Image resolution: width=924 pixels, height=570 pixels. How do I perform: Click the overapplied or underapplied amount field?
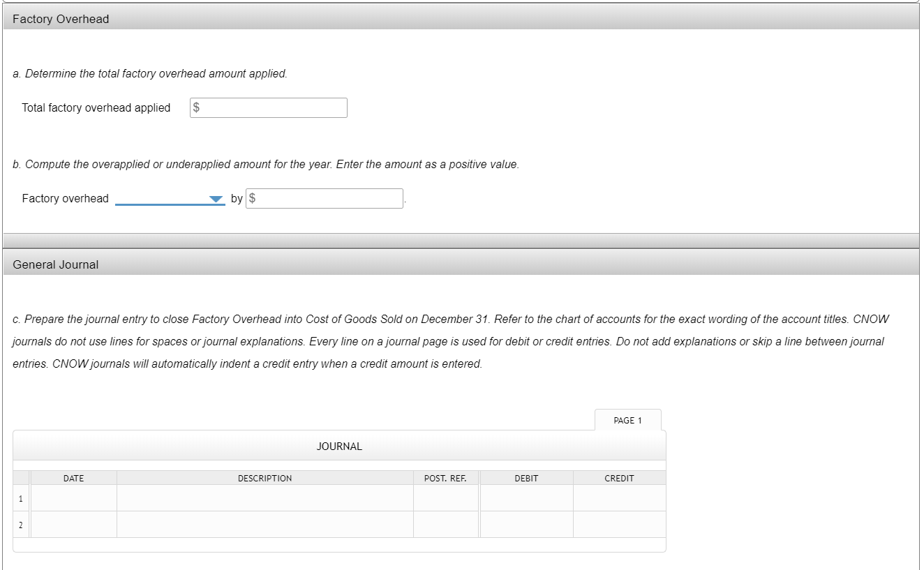click(325, 199)
